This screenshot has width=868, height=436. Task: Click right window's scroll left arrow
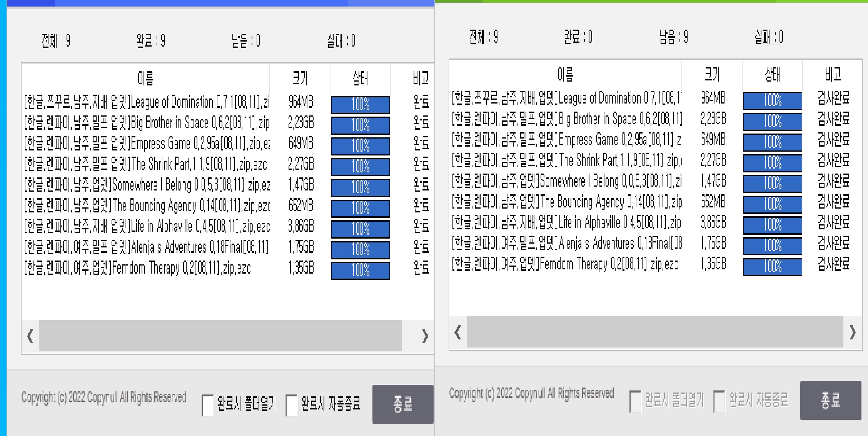(457, 332)
